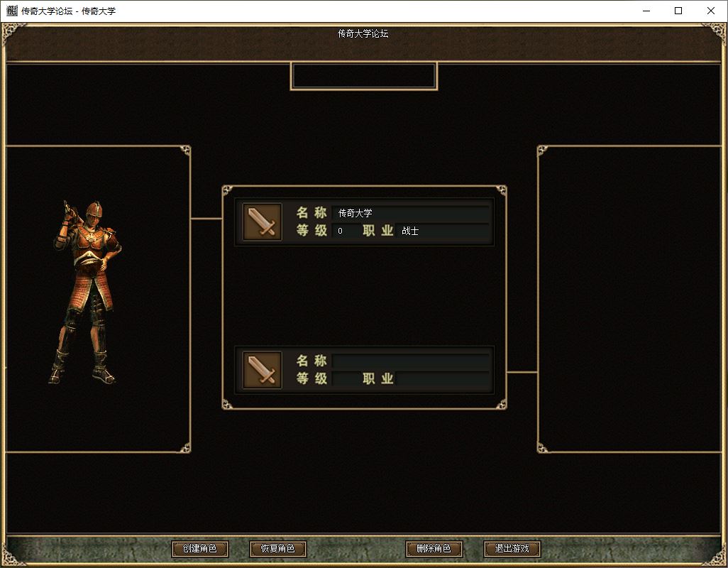Click the level value 0
Image resolution: width=728 pixels, height=568 pixels.
tap(341, 231)
